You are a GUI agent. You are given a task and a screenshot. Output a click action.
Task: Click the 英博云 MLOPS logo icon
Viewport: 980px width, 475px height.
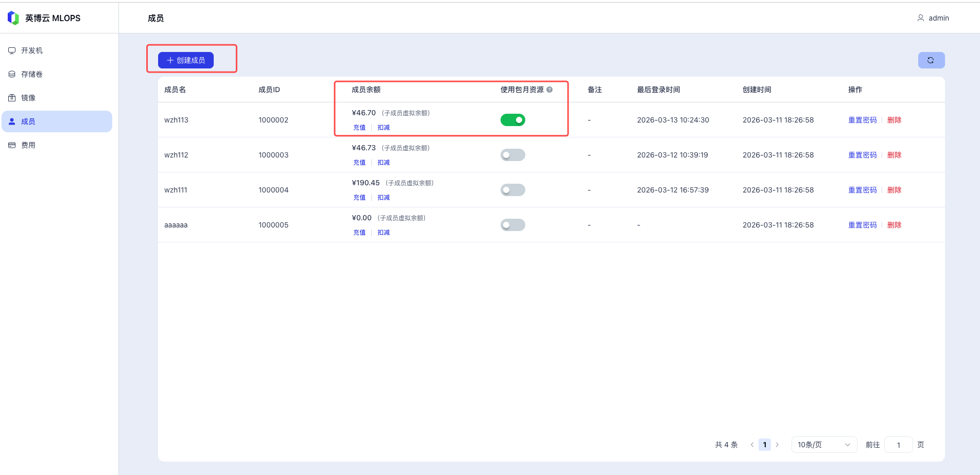point(13,18)
